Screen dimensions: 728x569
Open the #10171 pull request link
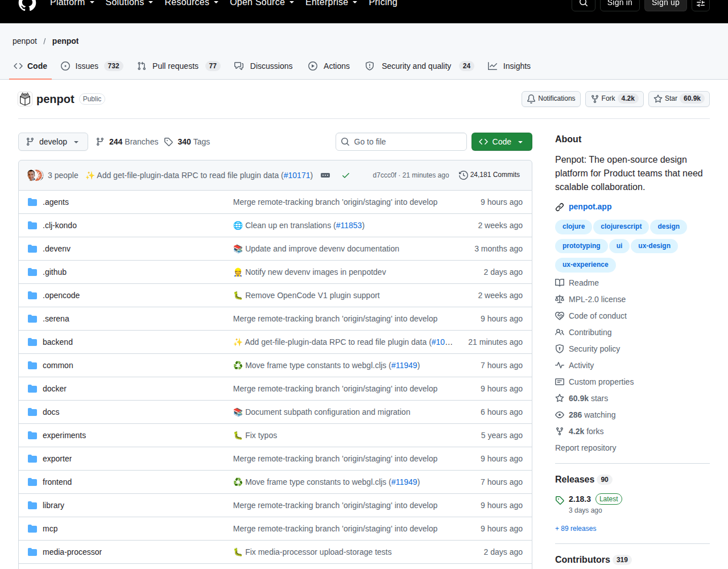click(297, 175)
